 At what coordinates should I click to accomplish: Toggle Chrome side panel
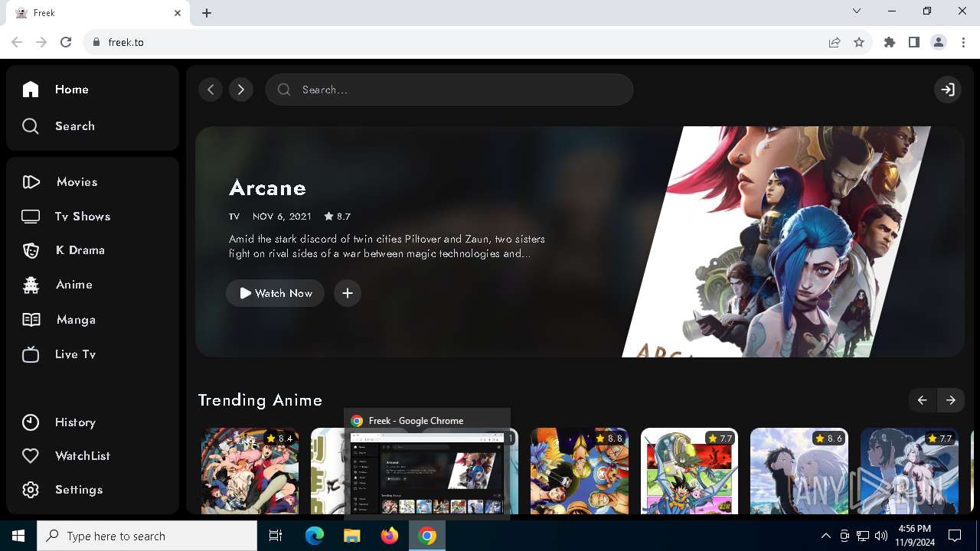tap(914, 42)
